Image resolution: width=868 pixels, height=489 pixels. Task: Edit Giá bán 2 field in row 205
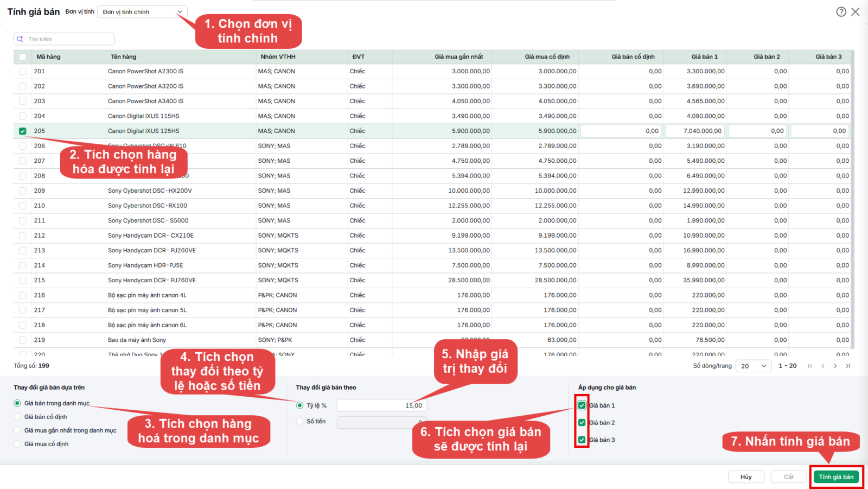click(757, 131)
